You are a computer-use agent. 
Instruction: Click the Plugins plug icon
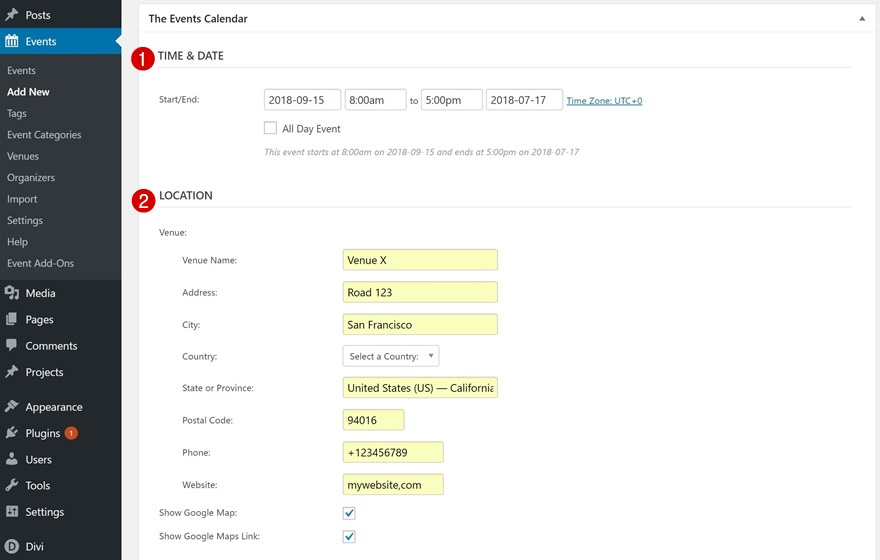coord(12,433)
